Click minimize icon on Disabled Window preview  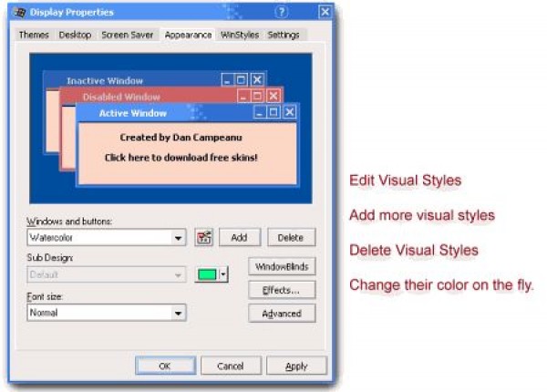(x=243, y=96)
